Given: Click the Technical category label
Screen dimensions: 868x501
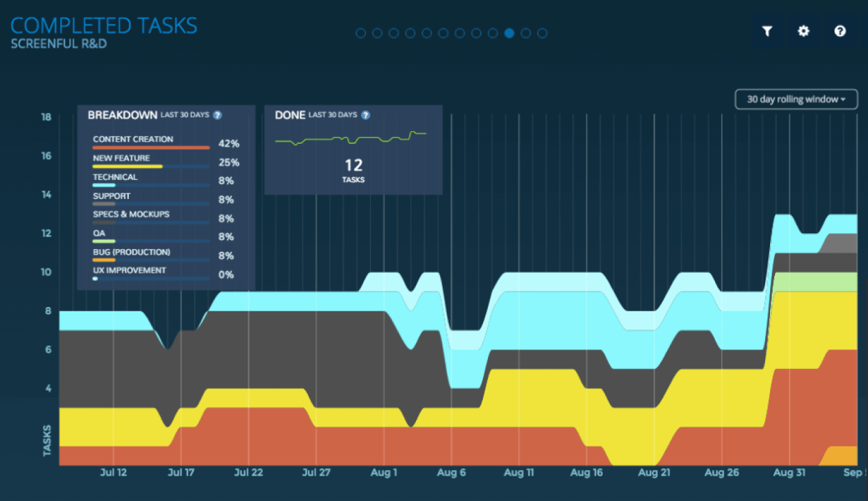Looking at the screenshot, I should point(115,177).
